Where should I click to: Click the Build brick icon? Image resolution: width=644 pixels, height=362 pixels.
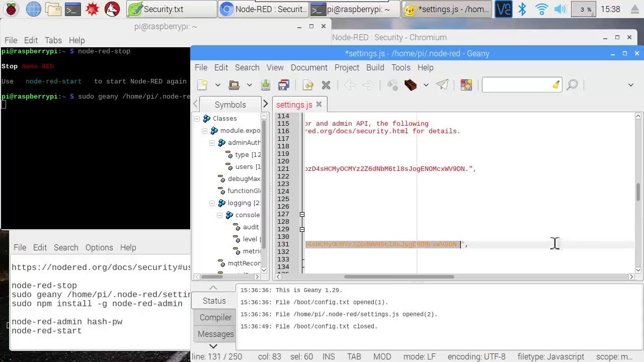411,85
